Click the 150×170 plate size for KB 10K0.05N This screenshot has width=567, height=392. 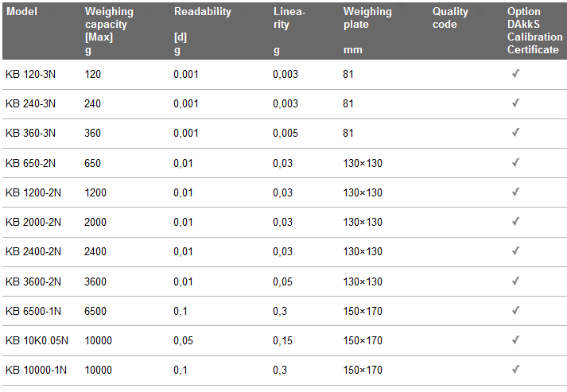(363, 340)
